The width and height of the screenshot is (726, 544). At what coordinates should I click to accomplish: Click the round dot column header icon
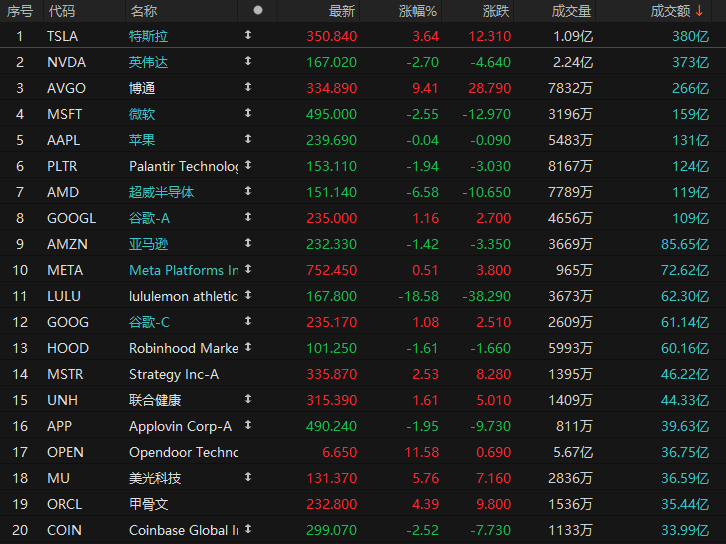click(258, 10)
